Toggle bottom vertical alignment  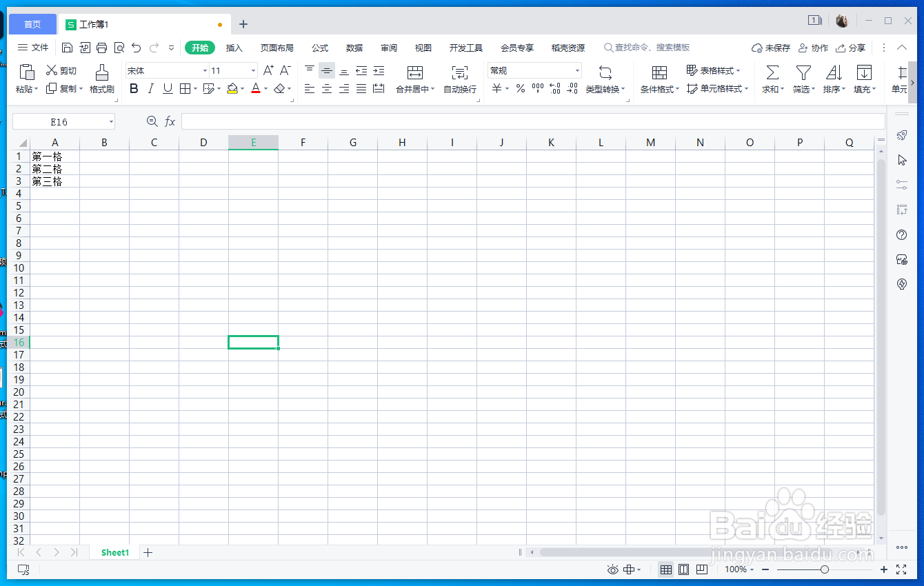344,70
